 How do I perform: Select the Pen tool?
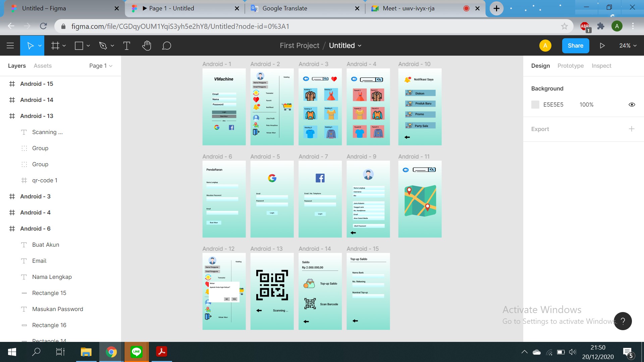[103, 46]
